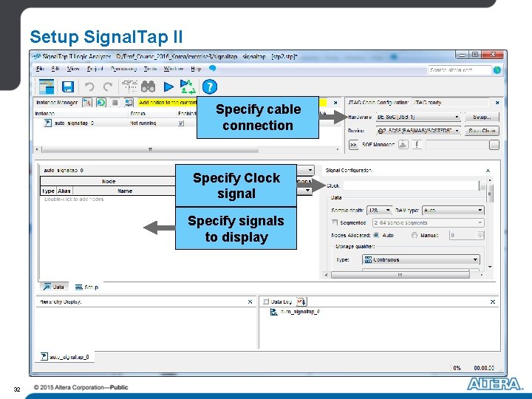Switch to the Setup tab
This screenshot has width=532, height=399.
(87, 287)
